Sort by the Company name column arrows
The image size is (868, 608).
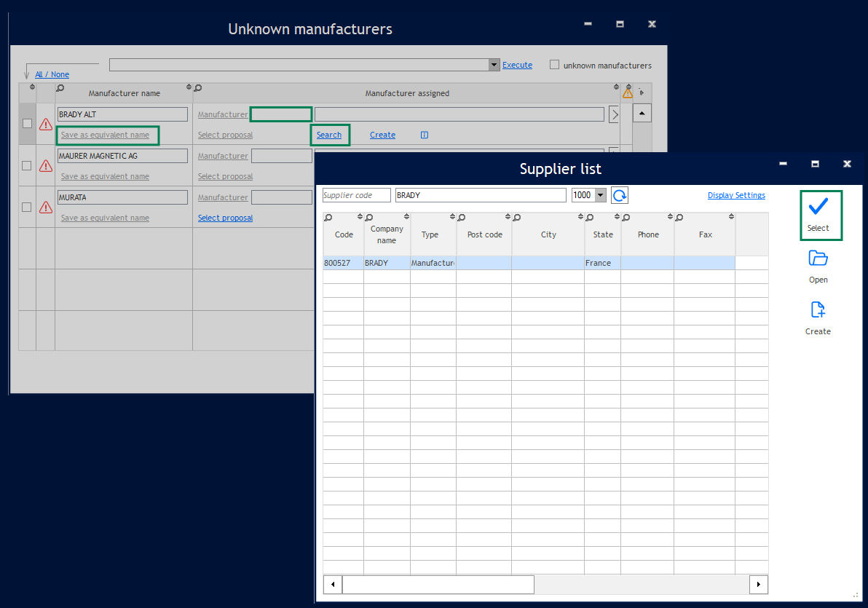pyautogui.click(x=406, y=217)
